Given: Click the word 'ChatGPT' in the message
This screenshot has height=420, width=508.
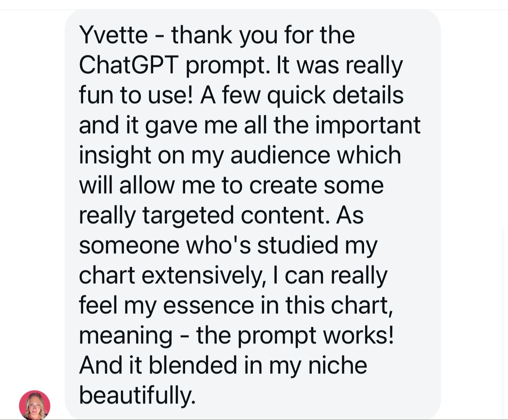Looking at the screenshot, I should (x=129, y=65).
